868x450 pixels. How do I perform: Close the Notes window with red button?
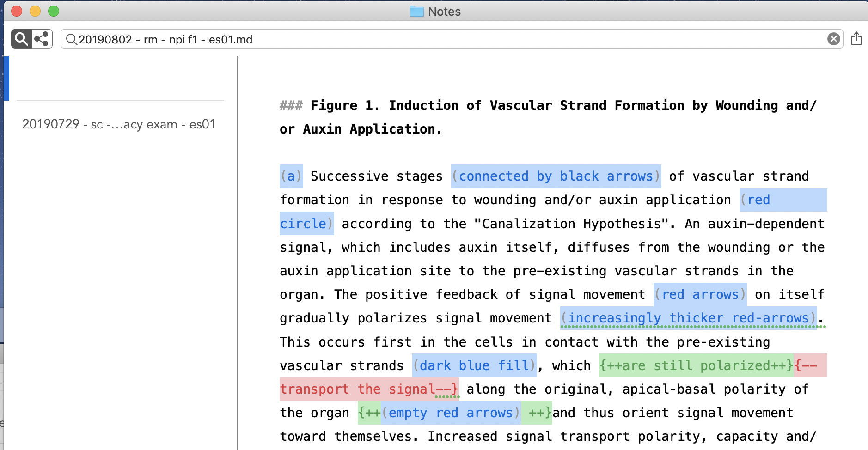[x=17, y=11]
